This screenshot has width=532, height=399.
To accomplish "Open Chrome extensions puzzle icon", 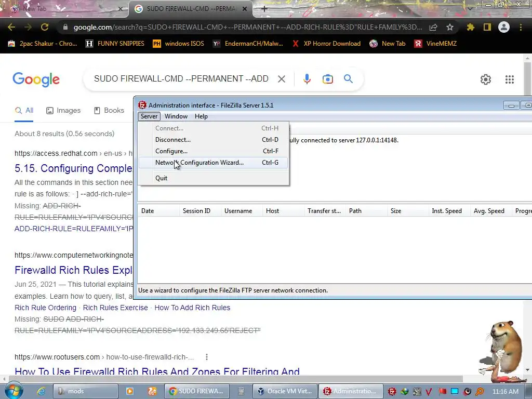I will tap(470, 27).
